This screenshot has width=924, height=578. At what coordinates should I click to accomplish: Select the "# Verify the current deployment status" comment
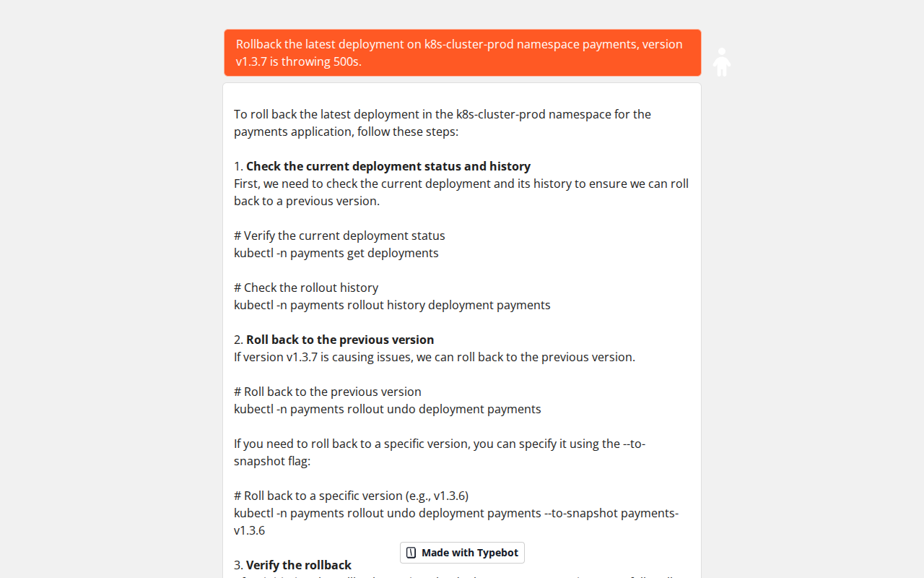tap(339, 235)
